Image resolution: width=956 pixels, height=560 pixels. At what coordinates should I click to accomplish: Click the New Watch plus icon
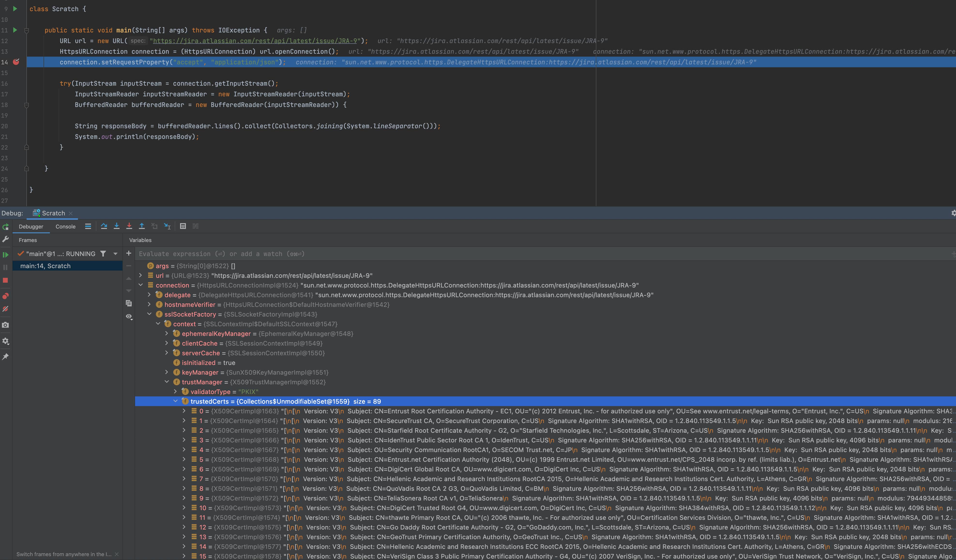[x=129, y=253]
